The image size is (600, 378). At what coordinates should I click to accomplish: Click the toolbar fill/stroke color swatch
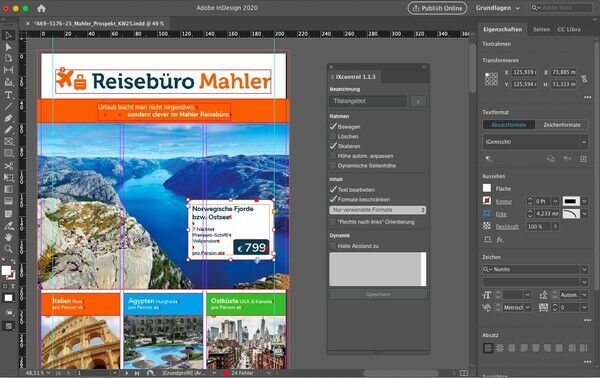[x=8, y=272]
